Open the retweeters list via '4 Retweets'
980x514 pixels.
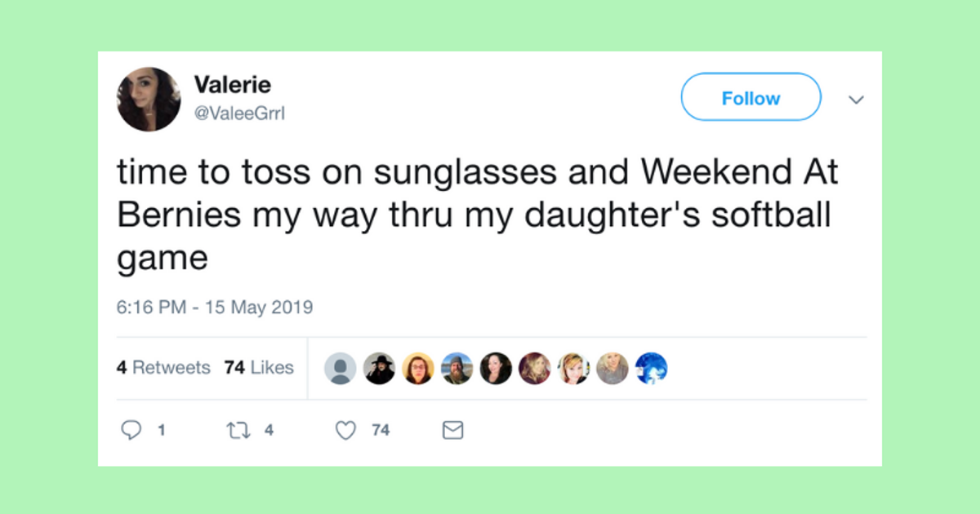[x=163, y=368]
